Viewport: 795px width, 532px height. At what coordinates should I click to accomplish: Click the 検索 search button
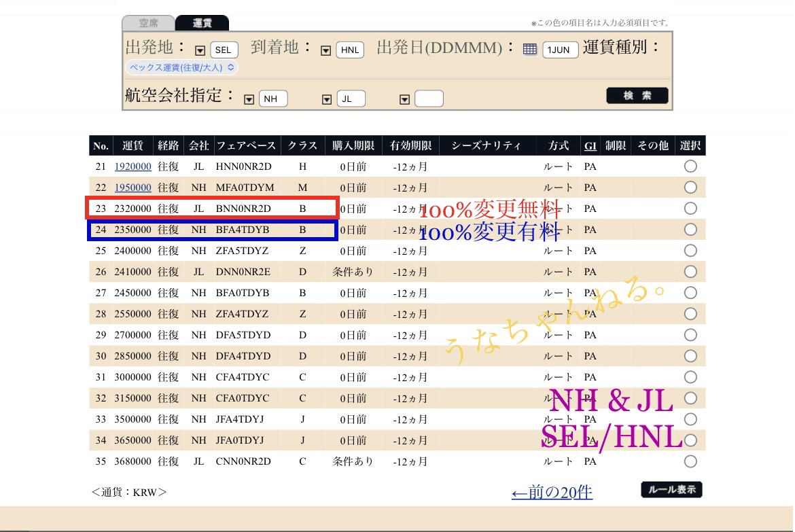point(637,95)
